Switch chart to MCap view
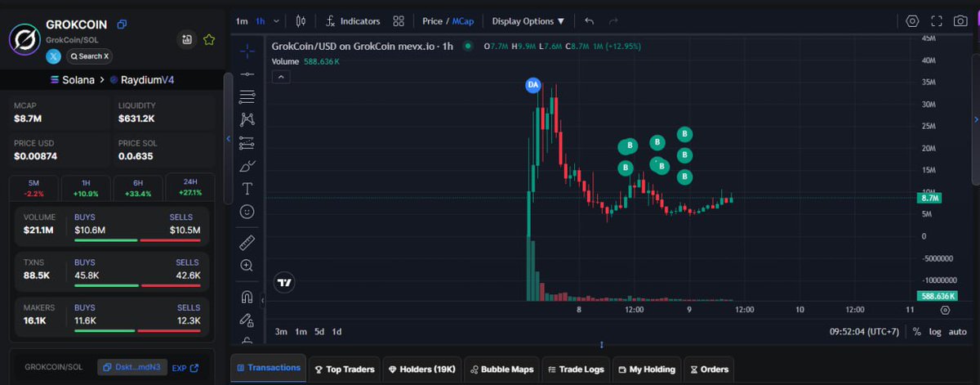980x385 pixels. tap(463, 21)
